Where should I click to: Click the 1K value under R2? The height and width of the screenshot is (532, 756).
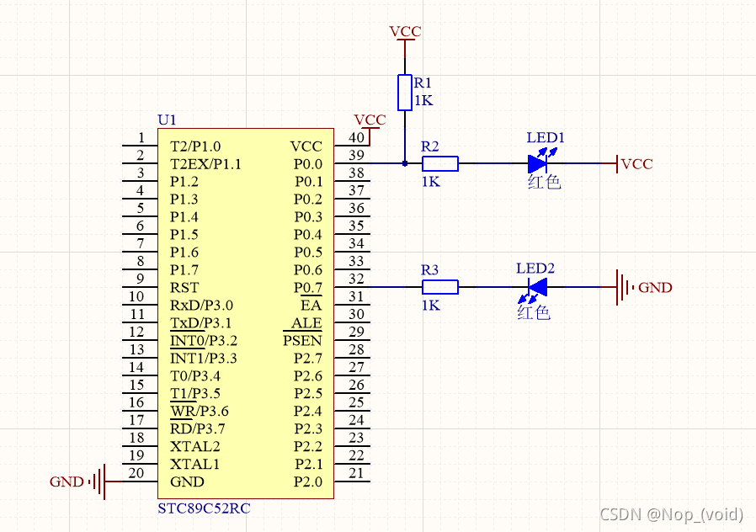[430, 182]
